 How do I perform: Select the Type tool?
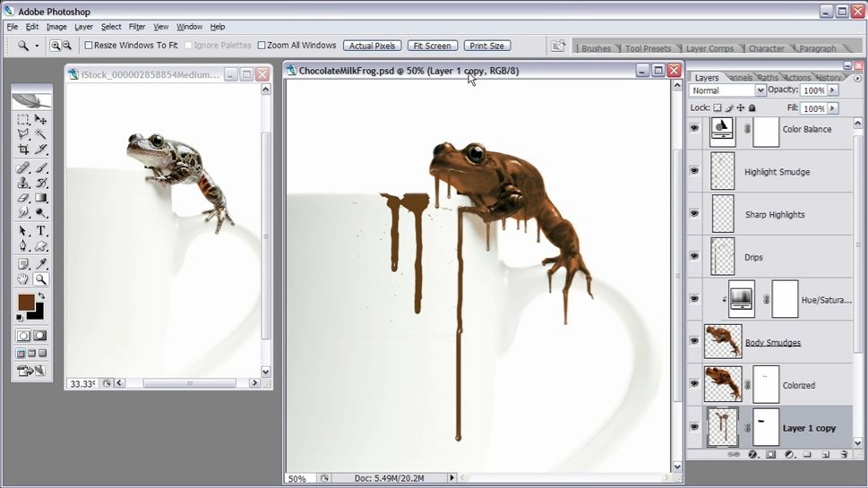(40, 231)
